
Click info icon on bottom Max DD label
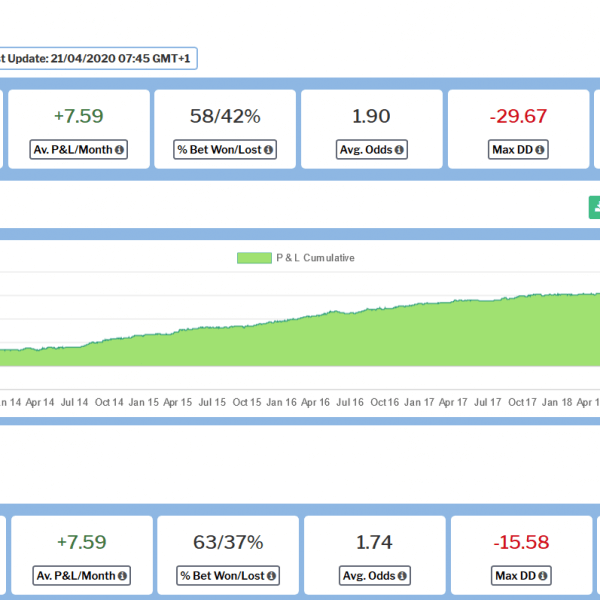click(543, 576)
